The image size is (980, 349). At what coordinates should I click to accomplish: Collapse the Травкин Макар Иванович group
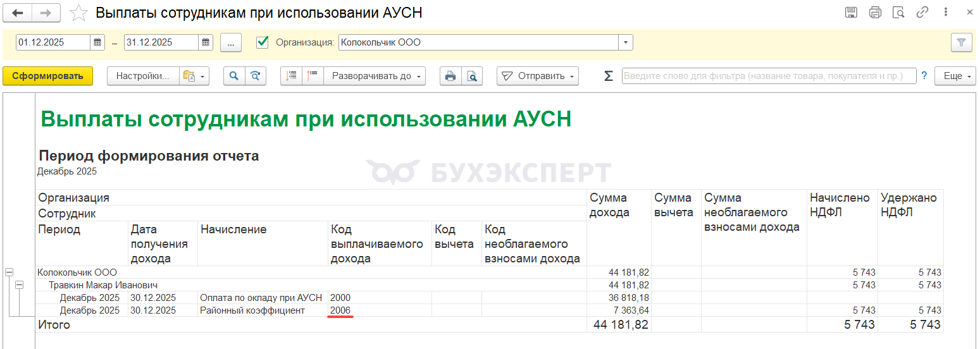click(x=19, y=285)
